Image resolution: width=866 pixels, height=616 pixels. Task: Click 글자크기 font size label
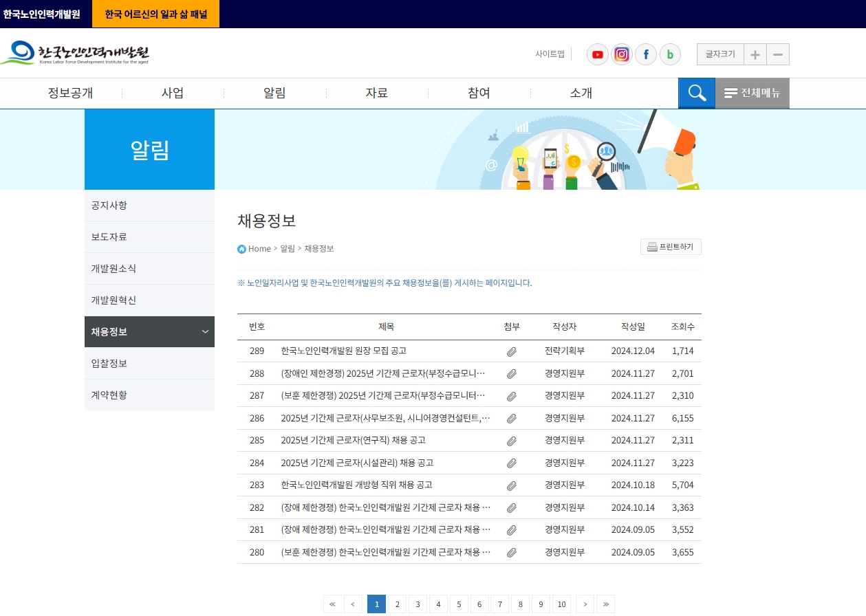(x=720, y=54)
